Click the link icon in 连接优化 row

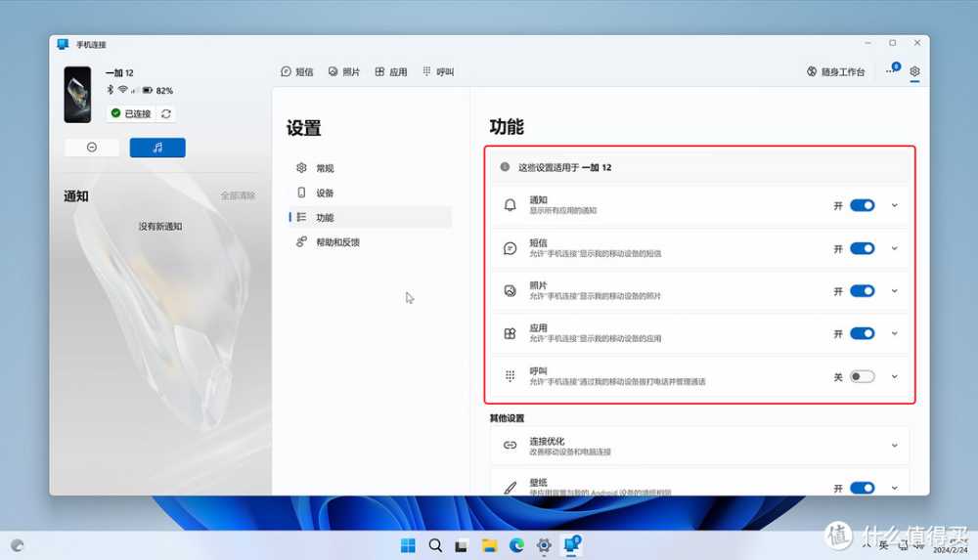click(x=510, y=446)
